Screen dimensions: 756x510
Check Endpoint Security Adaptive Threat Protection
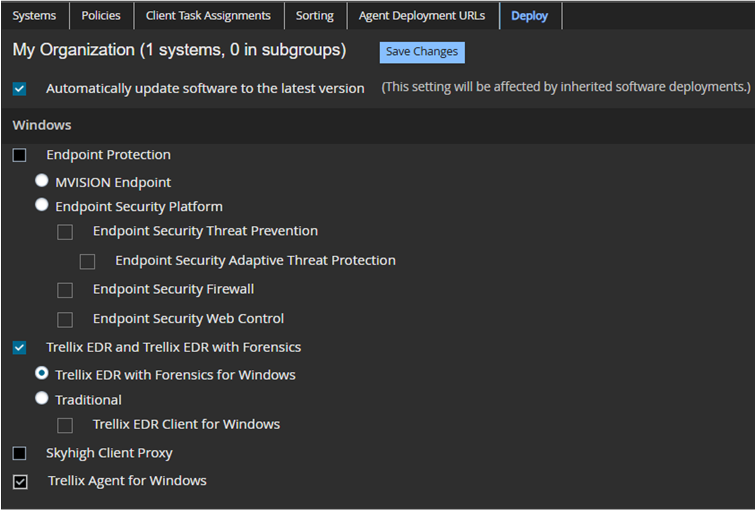87,261
